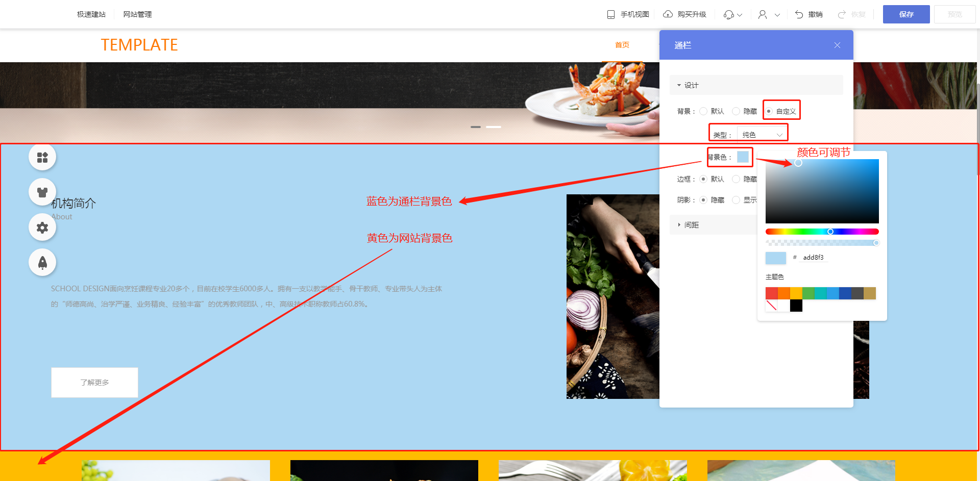The width and height of the screenshot is (980, 481).
Task: Go to the 首页 navigation tab
Action: [622, 45]
